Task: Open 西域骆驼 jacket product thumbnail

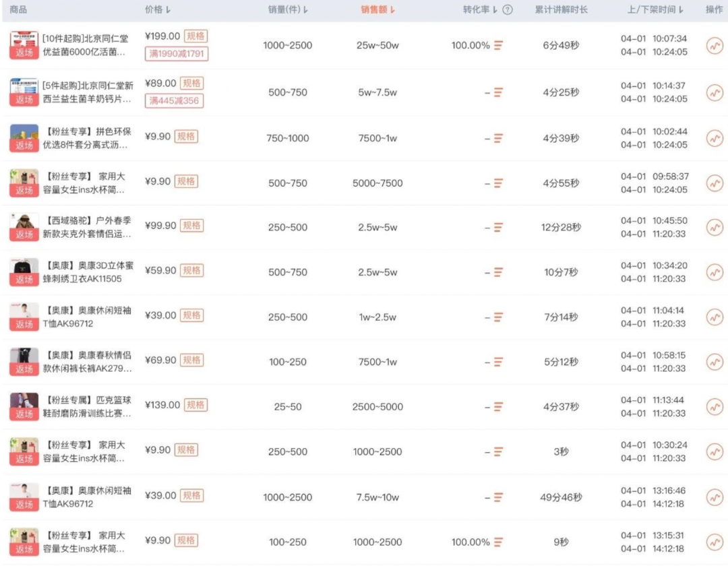Action: coord(24,227)
